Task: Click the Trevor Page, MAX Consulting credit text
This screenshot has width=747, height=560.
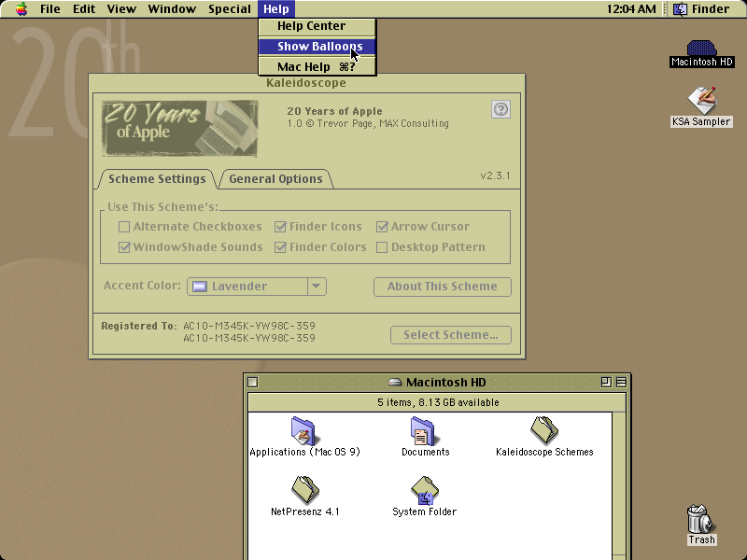Action: click(x=383, y=124)
